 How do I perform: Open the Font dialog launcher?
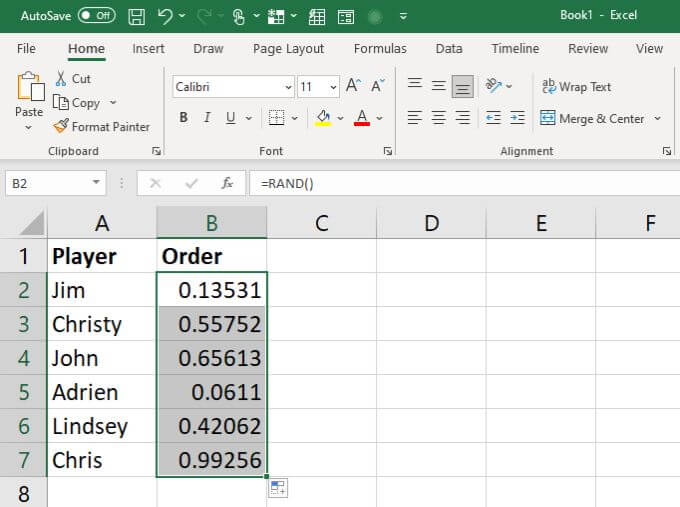click(x=388, y=151)
